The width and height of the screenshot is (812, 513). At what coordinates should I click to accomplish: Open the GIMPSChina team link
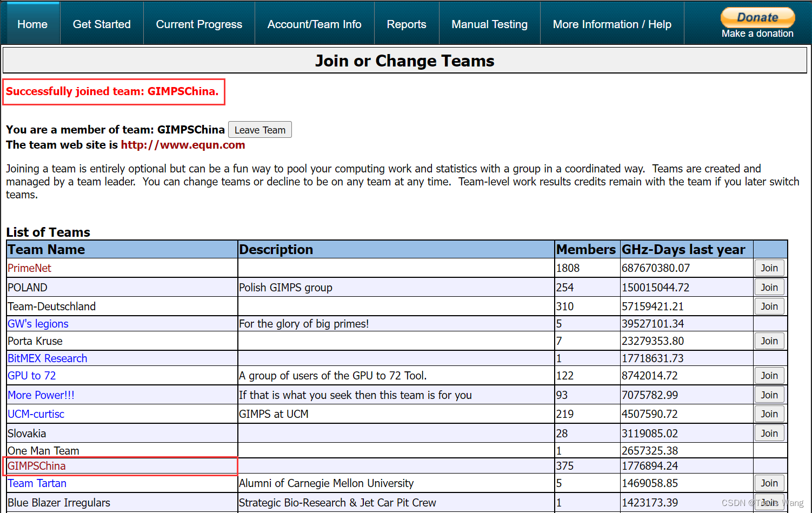(36, 466)
